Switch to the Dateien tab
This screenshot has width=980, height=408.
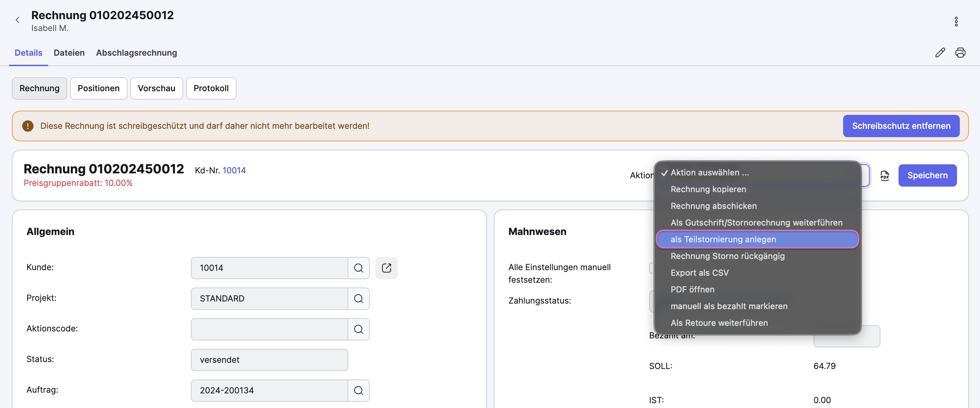pyautogui.click(x=69, y=53)
